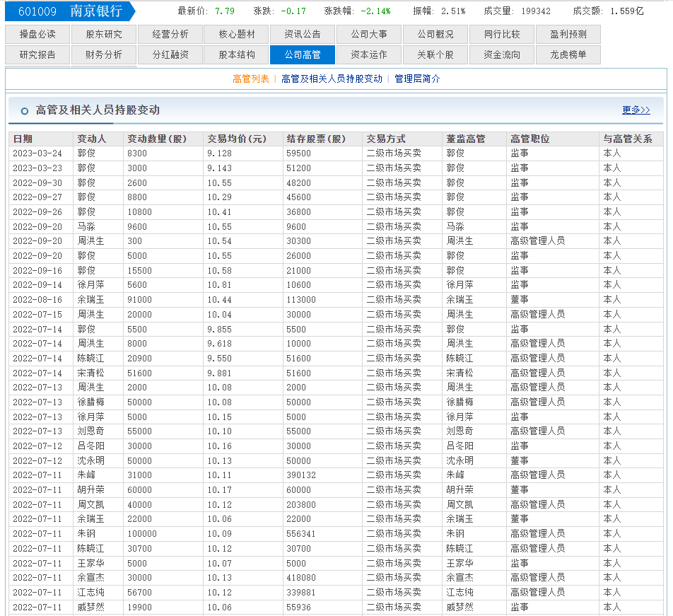
Task: Click the bullet icon beside 高管及相关人员持股变动 heading
Action: pyautogui.click(x=25, y=111)
